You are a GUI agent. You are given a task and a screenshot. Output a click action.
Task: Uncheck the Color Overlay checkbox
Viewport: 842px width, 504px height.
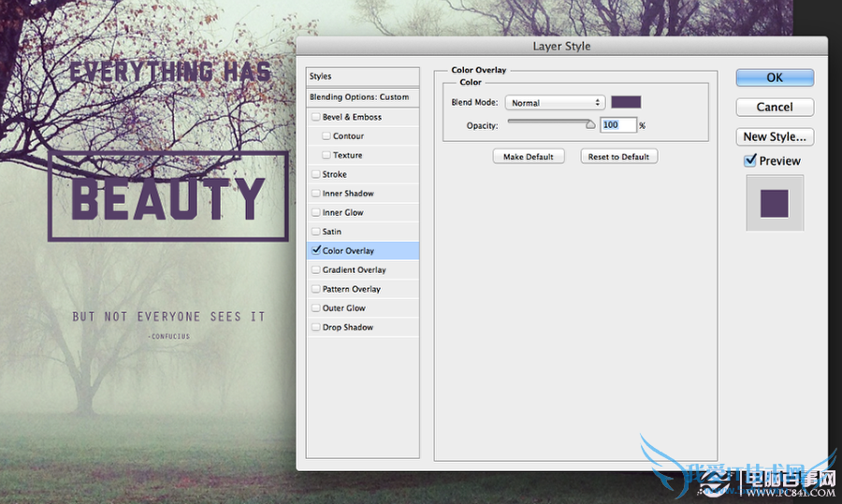click(316, 251)
